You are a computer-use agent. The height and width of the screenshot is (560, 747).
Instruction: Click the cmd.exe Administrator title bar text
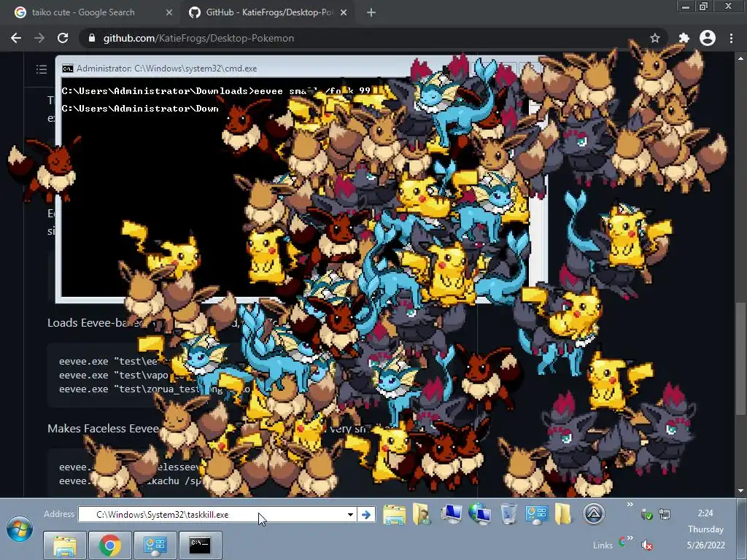tap(167, 69)
